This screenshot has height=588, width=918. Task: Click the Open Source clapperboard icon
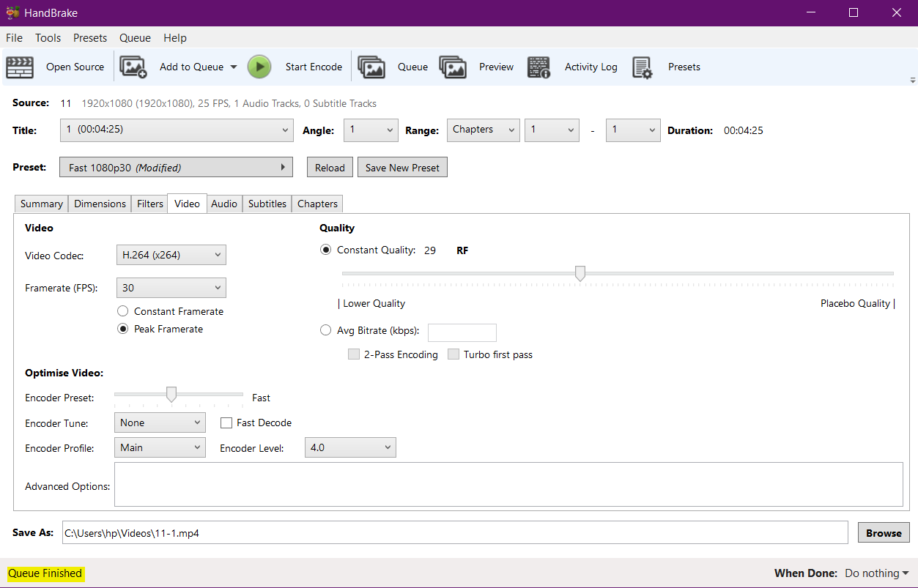(x=20, y=67)
